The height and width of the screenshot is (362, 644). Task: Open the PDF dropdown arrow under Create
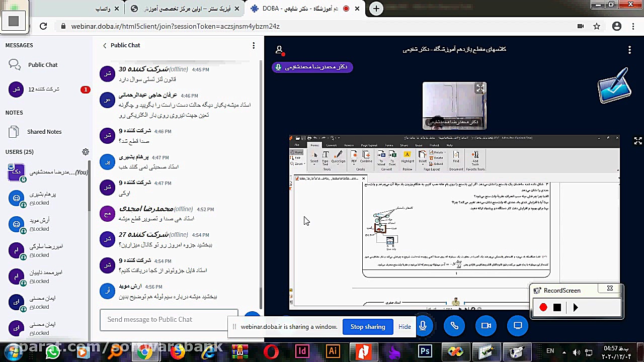point(354,164)
